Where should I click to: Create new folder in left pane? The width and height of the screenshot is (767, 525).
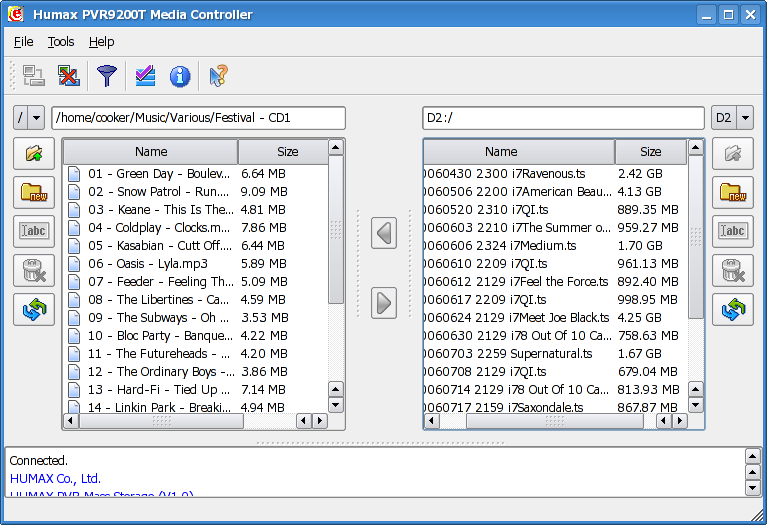coord(34,192)
